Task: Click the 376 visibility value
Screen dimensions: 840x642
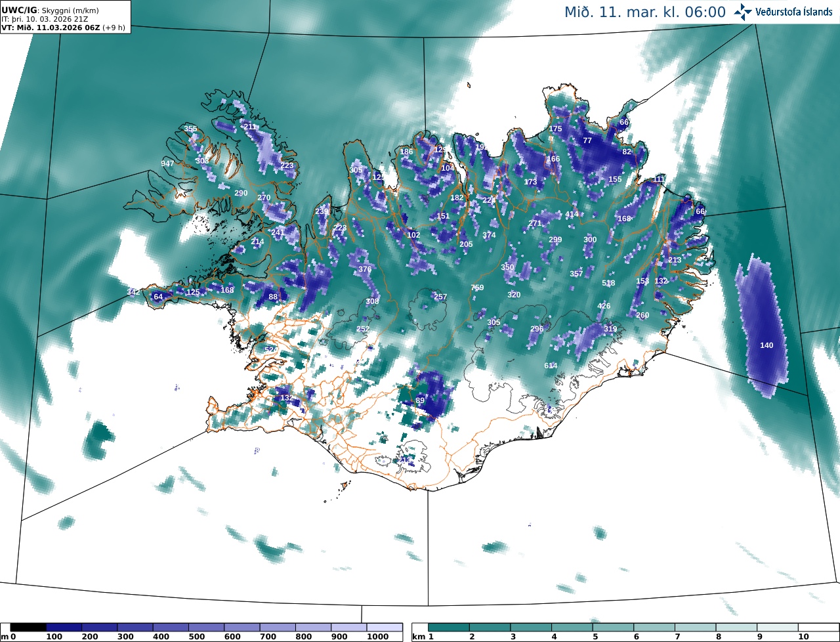Action: pos(365,269)
